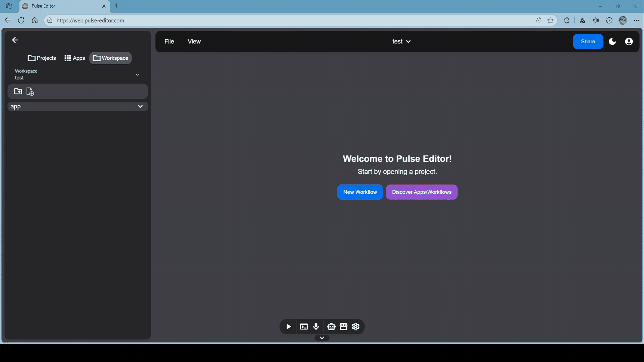Create a new file in the workspace

click(x=30, y=92)
